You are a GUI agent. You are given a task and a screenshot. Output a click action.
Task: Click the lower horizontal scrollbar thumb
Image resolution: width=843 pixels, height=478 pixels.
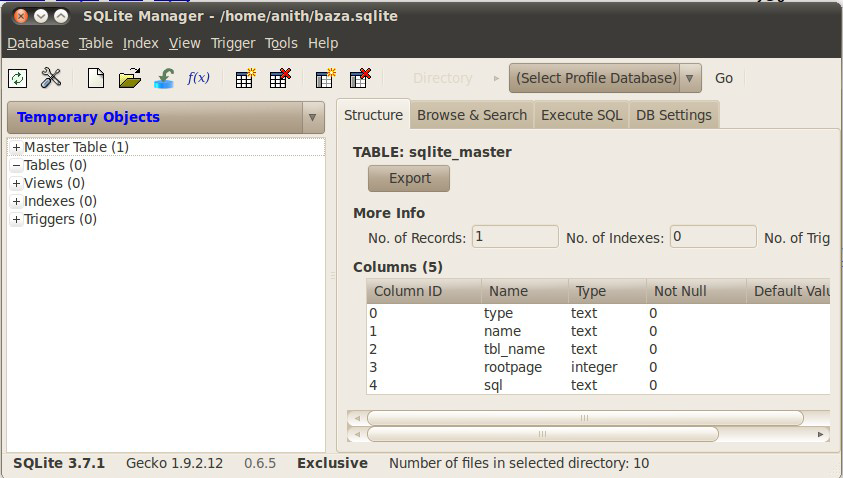coord(542,434)
